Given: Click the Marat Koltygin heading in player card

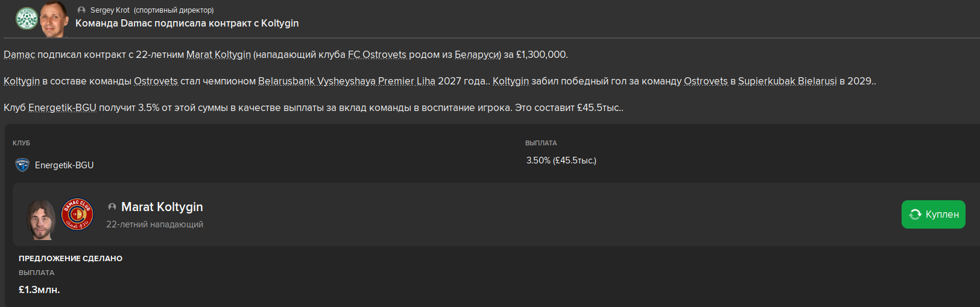Looking at the screenshot, I should (x=162, y=207).
